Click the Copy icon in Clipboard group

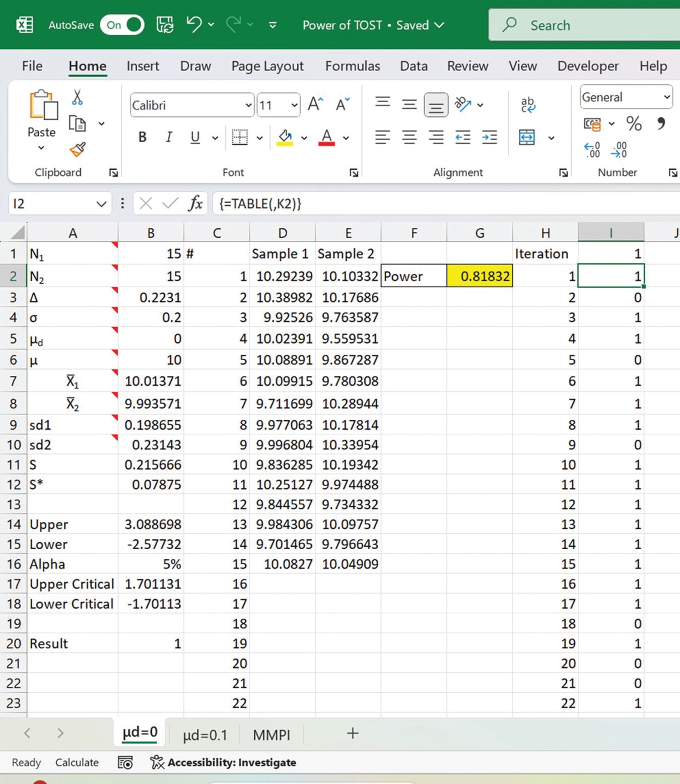click(x=77, y=123)
